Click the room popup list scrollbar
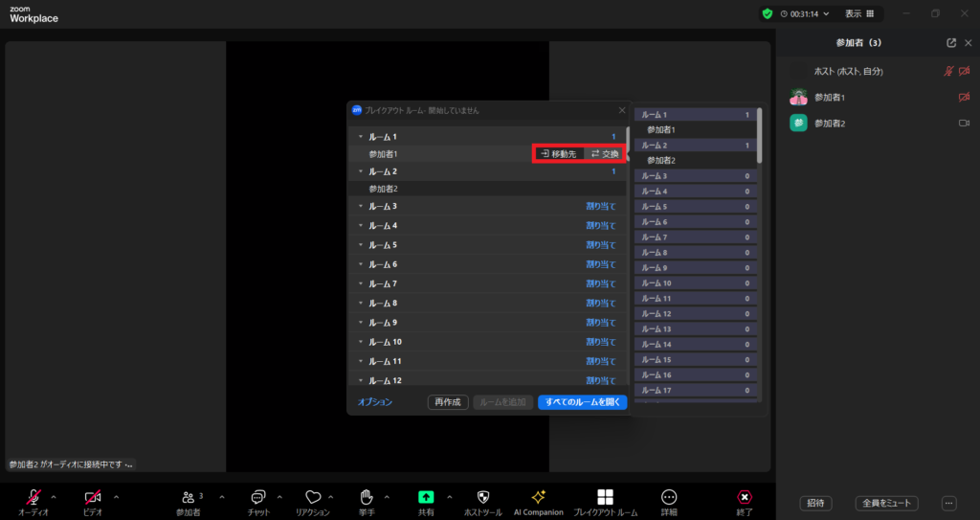Screen dimensions: 980x520 click(x=760, y=134)
